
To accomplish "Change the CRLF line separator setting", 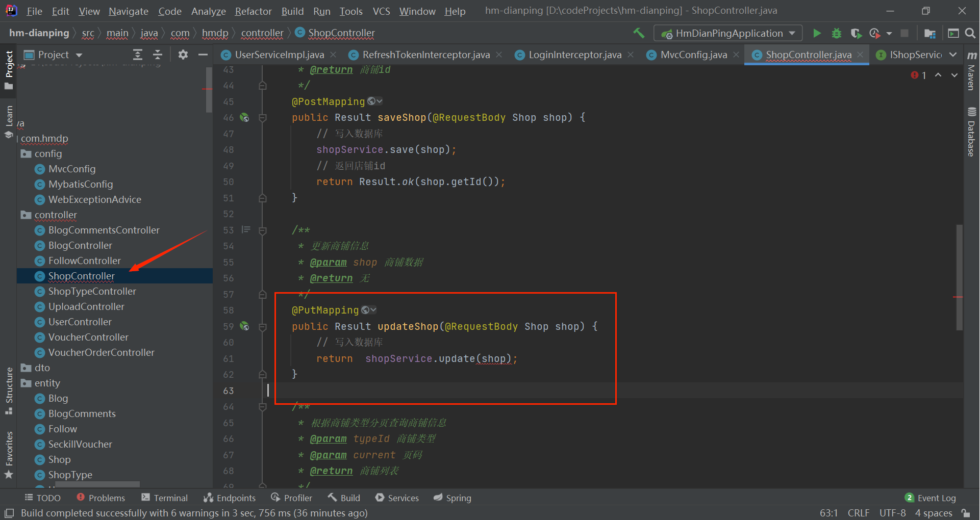I will (x=858, y=513).
